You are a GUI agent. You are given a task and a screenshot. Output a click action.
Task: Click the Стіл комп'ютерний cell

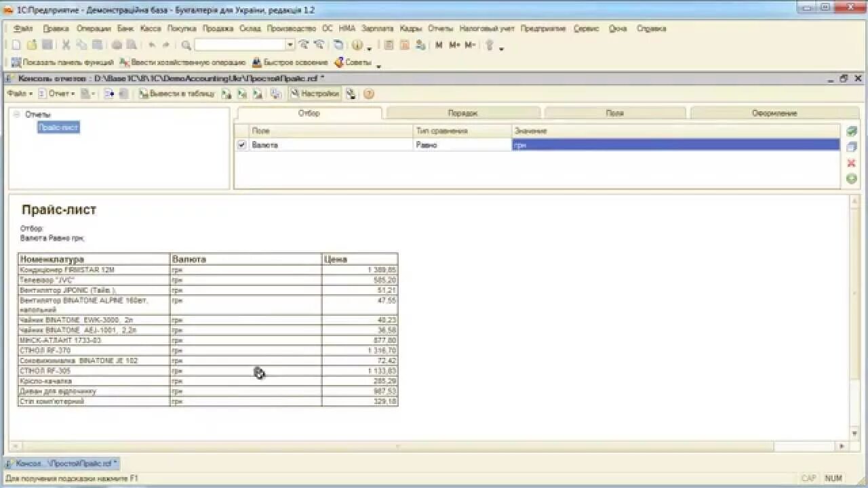pyautogui.click(x=94, y=401)
